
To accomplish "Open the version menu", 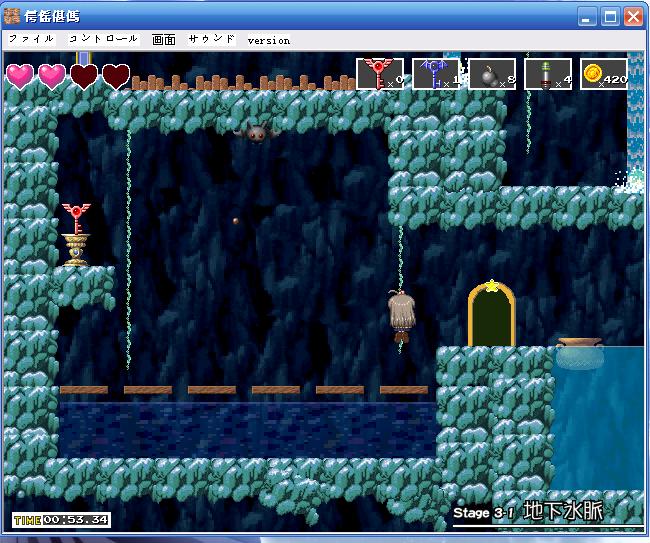I will pos(269,41).
